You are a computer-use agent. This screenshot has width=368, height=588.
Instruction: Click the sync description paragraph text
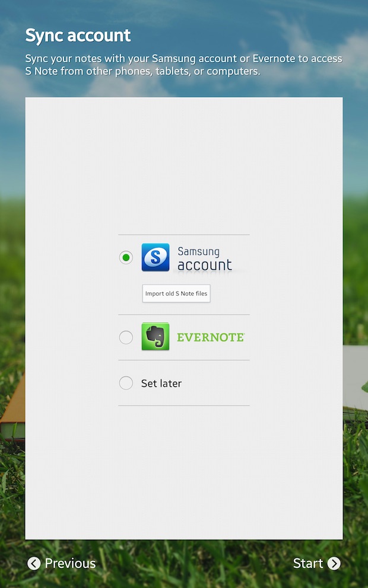pyautogui.click(x=183, y=65)
